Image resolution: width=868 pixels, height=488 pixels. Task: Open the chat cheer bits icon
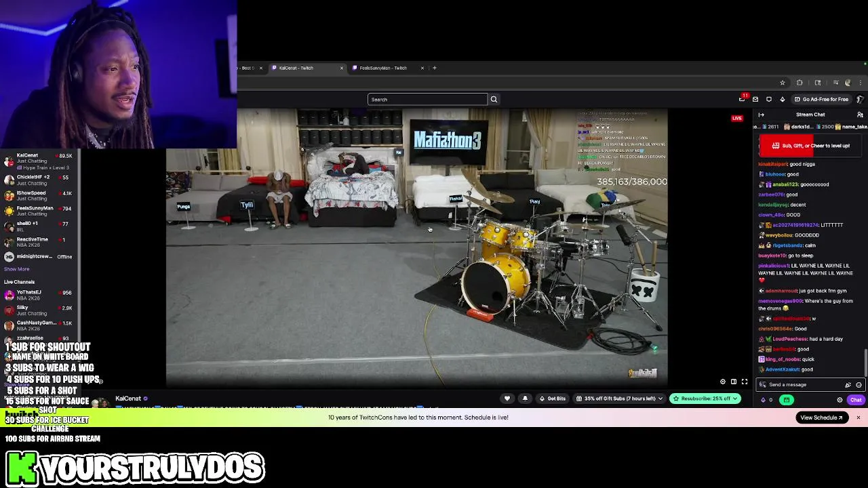pos(848,385)
